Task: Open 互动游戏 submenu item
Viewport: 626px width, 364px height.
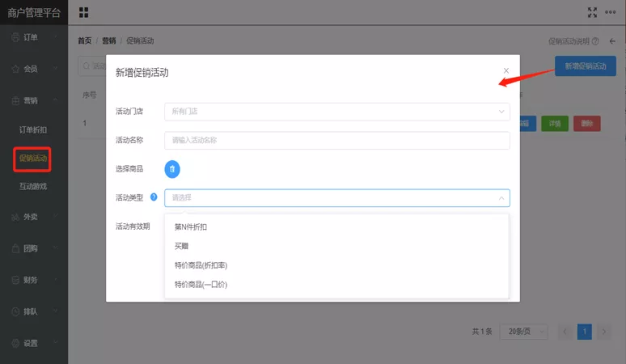Action: pos(33,186)
